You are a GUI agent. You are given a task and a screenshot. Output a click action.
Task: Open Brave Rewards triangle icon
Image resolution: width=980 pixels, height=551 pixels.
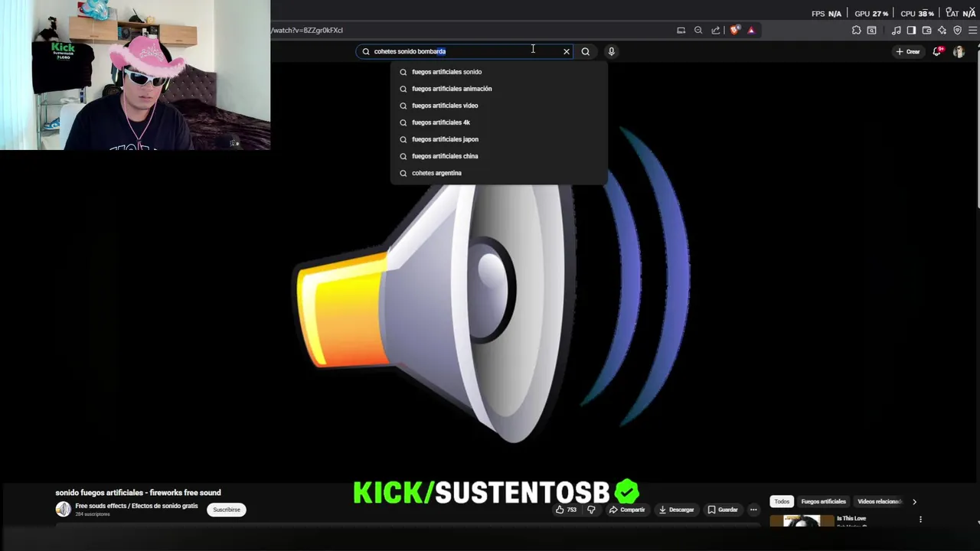point(751,30)
